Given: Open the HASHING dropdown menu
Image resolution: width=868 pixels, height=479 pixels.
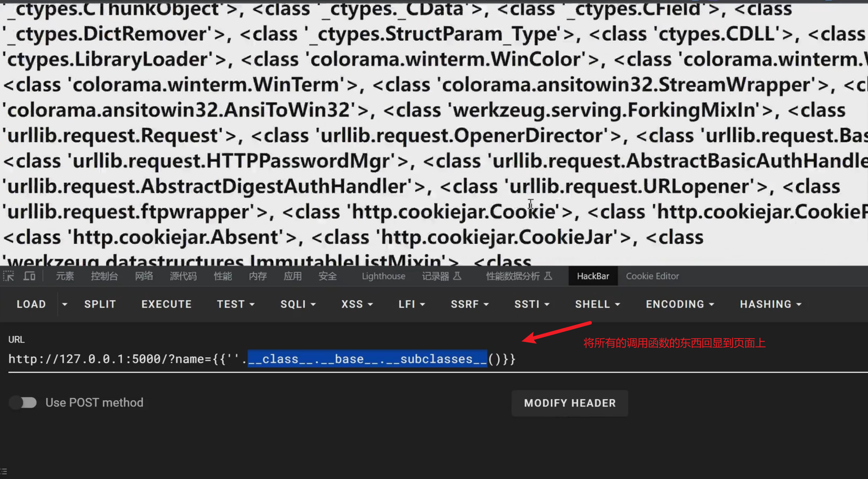Looking at the screenshot, I should click(770, 304).
